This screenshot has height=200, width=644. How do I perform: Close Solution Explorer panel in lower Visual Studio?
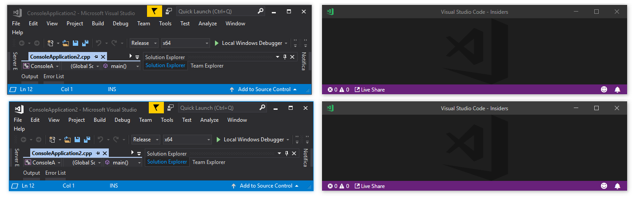click(294, 153)
